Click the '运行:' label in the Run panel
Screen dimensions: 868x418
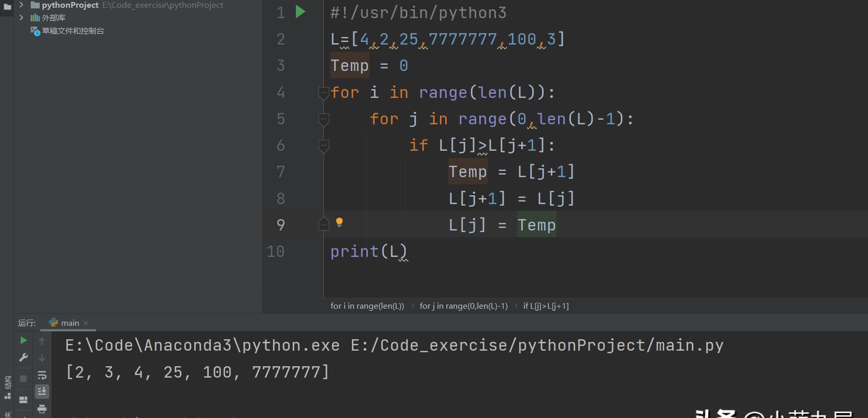coord(27,323)
